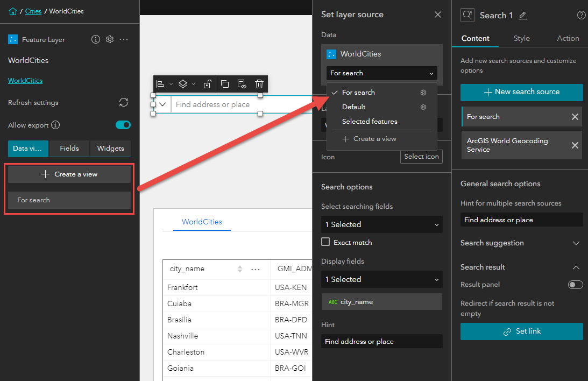Open the Feature Layer info icon
Viewport: 588px width, 381px height.
pos(96,39)
